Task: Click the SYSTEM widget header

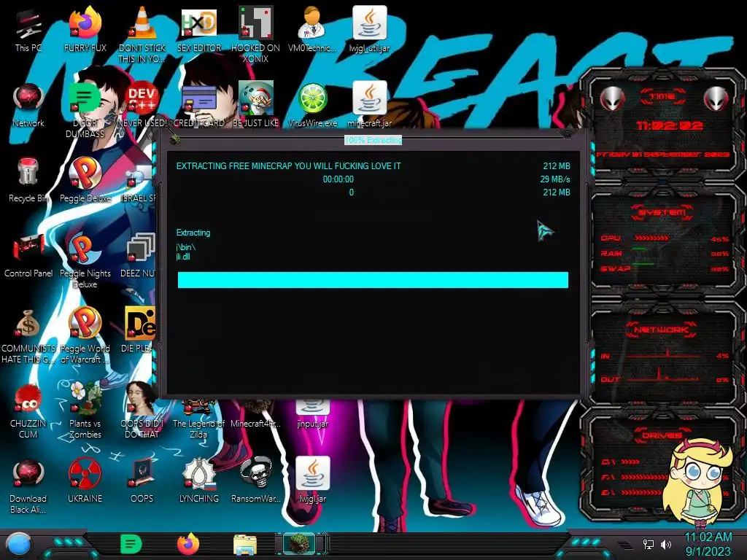Action: point(662,212)
